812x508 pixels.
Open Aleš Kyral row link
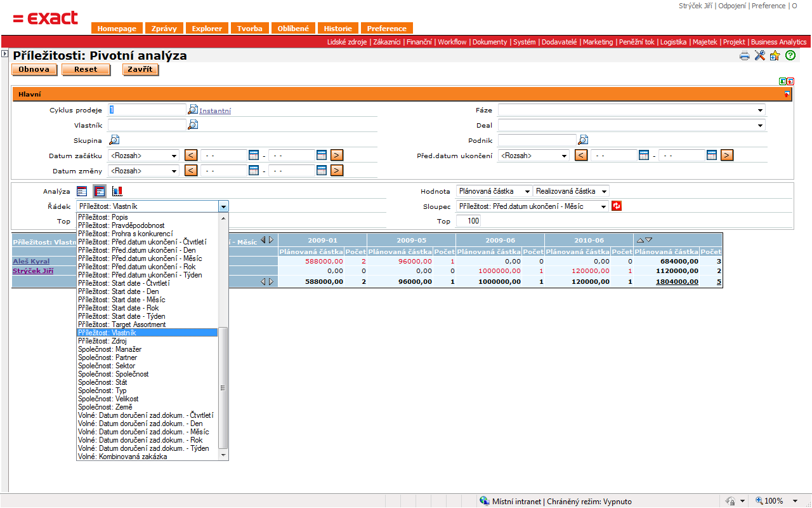31,261
